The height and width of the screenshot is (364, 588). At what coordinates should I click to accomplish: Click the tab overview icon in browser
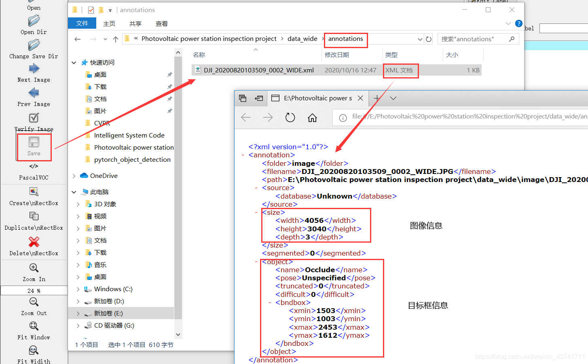(x=243, y=98)
